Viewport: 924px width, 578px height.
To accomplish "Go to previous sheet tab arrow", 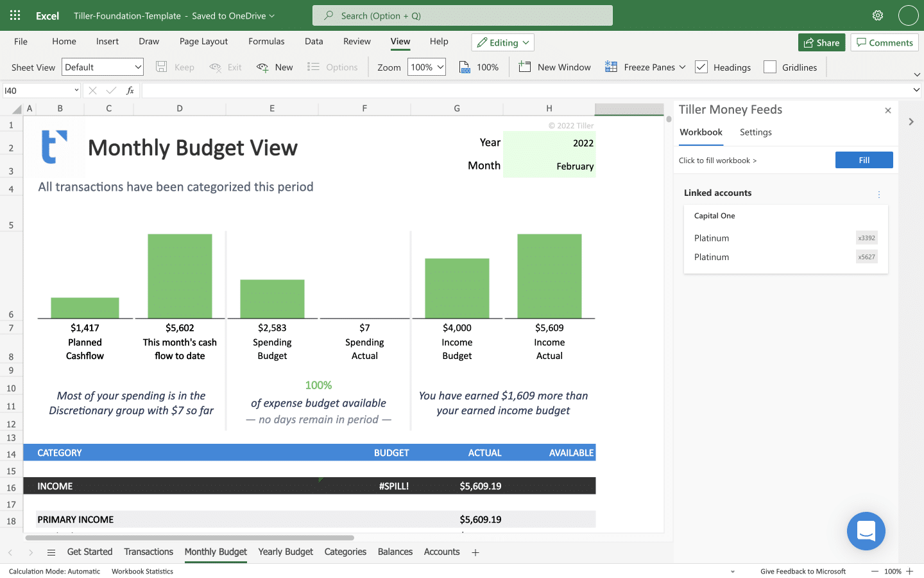I will click(x=10, y=552).
